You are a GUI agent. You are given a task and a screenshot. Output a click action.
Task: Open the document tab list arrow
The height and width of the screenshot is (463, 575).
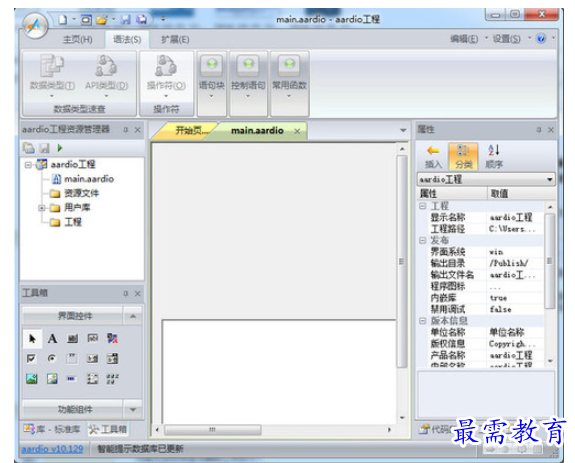click(403, 131)
